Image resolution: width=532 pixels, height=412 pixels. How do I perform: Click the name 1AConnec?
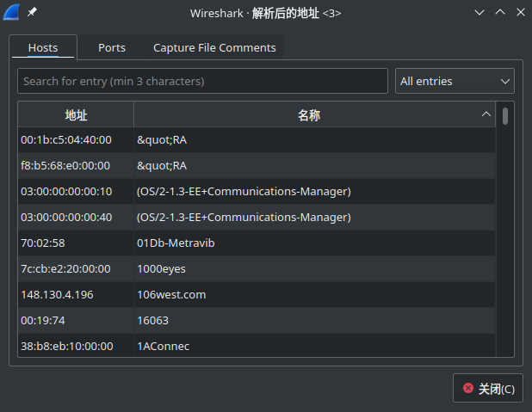[164, 346]
